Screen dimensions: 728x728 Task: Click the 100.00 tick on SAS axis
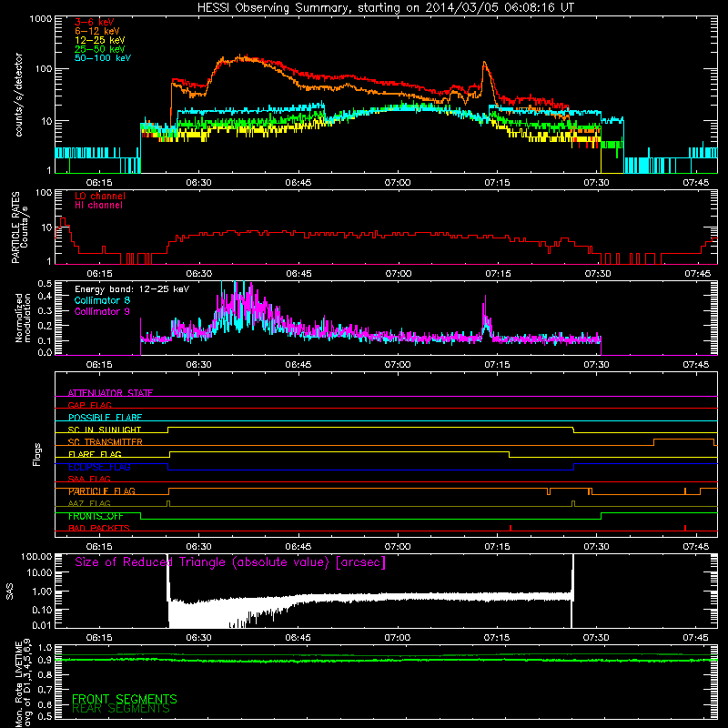36,557
